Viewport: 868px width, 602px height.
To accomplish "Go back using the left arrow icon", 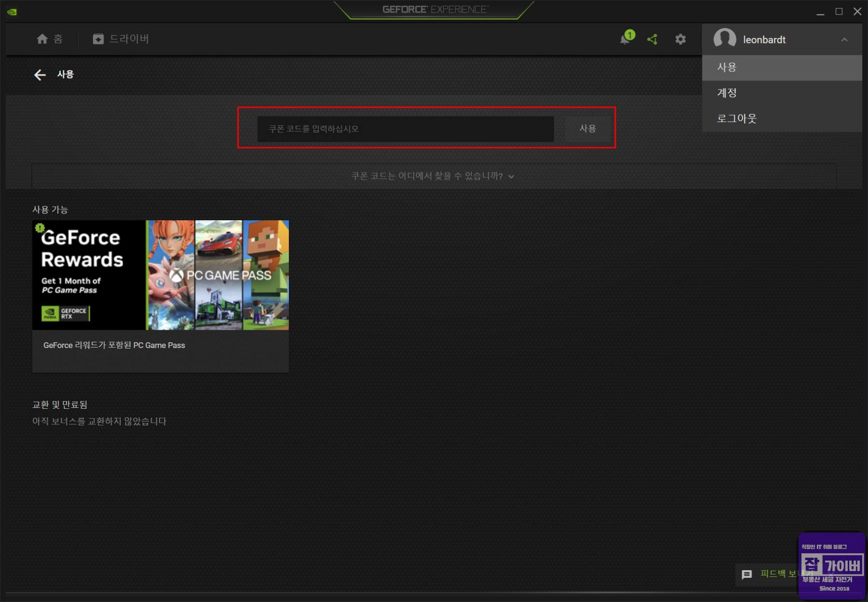I will [x=40, y=75].
